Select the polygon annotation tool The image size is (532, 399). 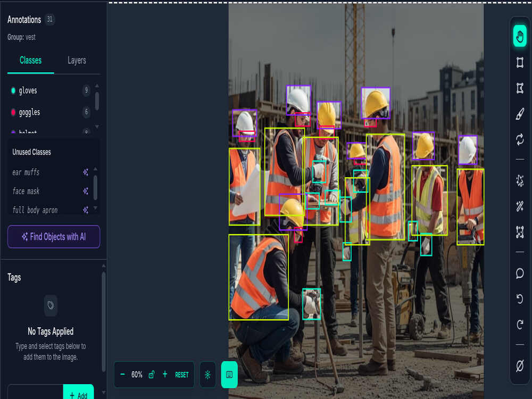pos(520,88)
